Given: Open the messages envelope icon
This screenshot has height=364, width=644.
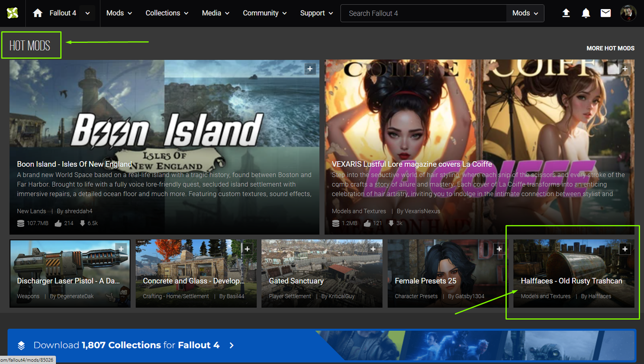Looking at the screenshot, I should coord(606,13).
